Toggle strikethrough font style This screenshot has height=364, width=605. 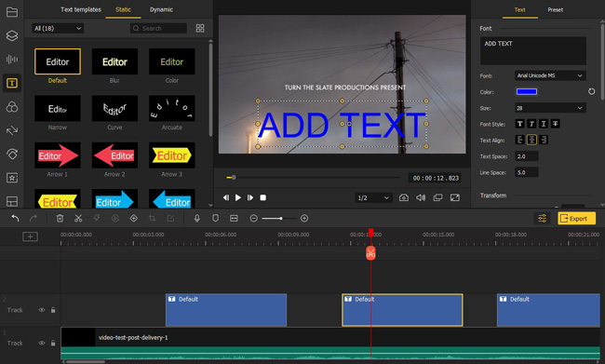(x=556, y=124)
